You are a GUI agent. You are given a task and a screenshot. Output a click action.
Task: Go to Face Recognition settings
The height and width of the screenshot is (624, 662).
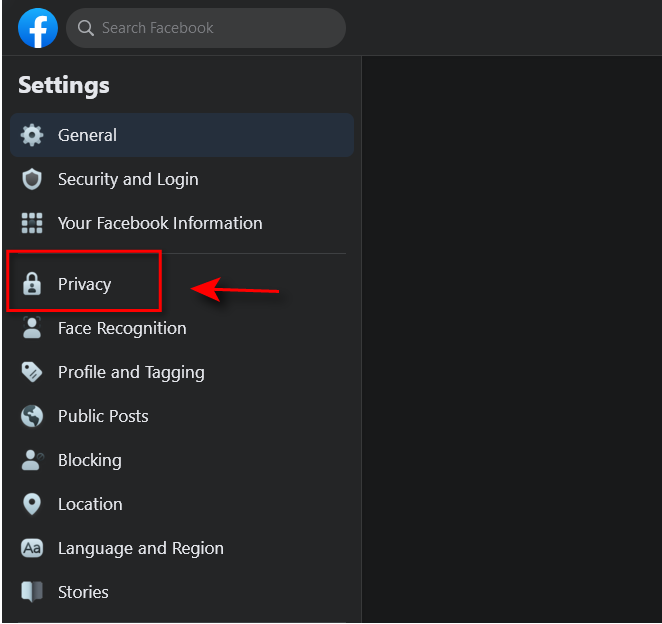(182, 328)
